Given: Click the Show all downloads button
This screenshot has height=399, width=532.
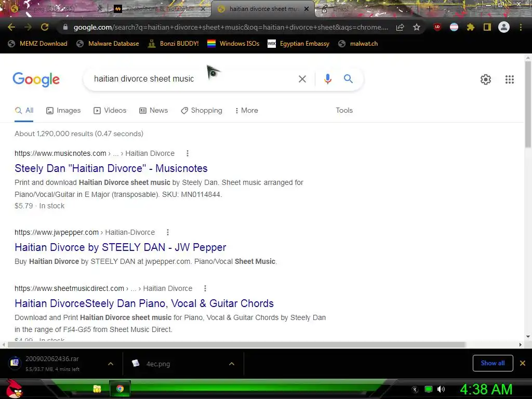Looking at the screenshot, I should pyautogui.click(x=493, y=363).
